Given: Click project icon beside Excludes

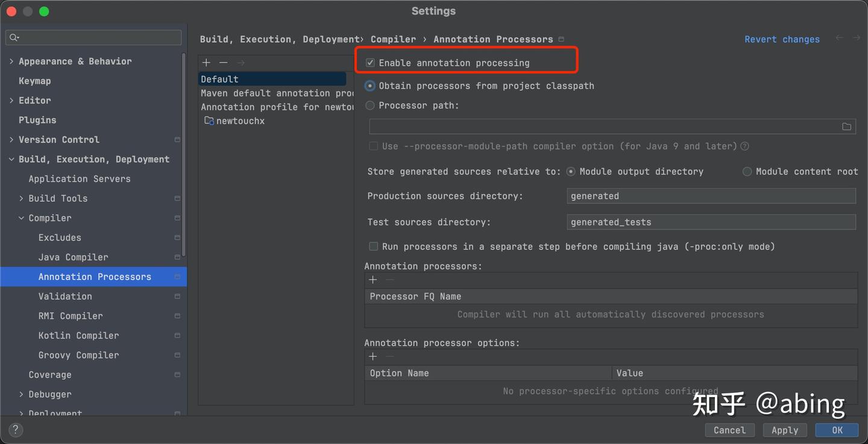Looking at the screenshot, I should pyautogui.click(x=177, y=237).
